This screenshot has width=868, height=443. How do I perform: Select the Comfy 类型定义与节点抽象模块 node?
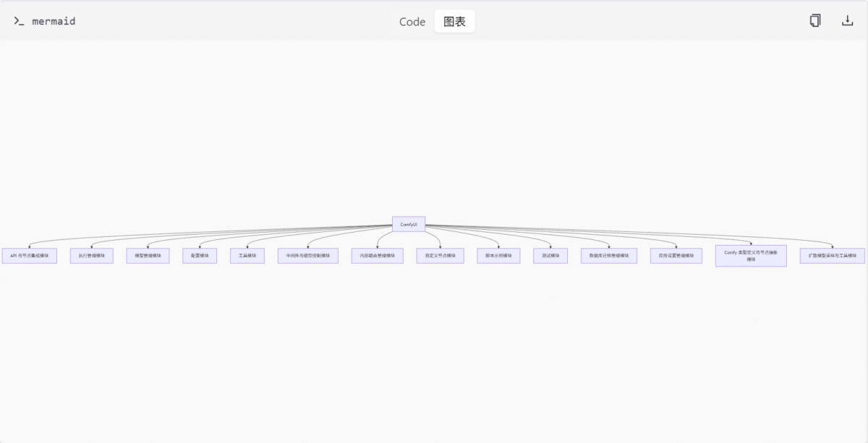tap(751, 256)
